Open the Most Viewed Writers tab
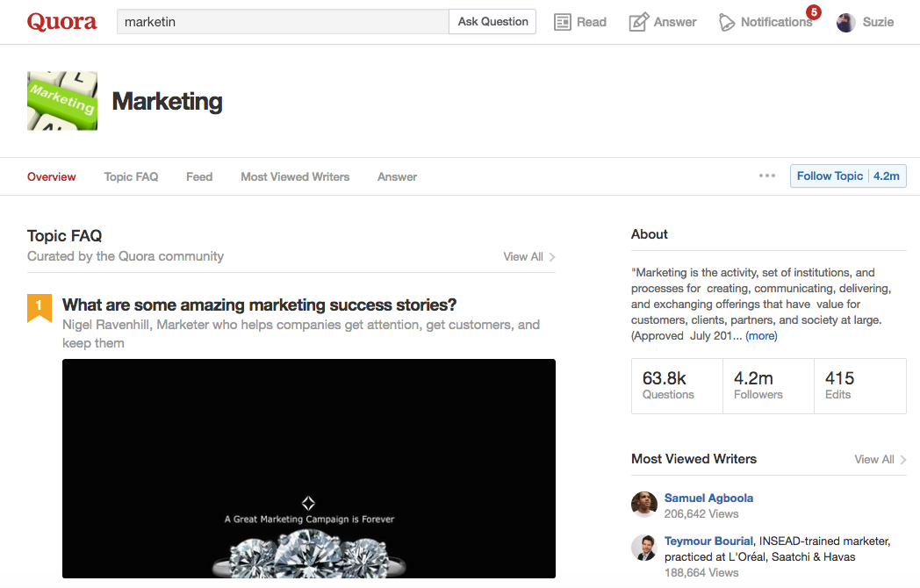920x588 pixels. (295, 176)
